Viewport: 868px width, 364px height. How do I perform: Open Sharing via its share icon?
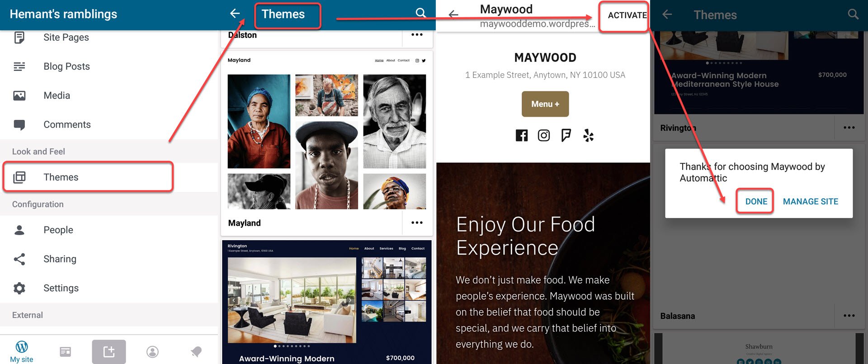pos(19,259)
